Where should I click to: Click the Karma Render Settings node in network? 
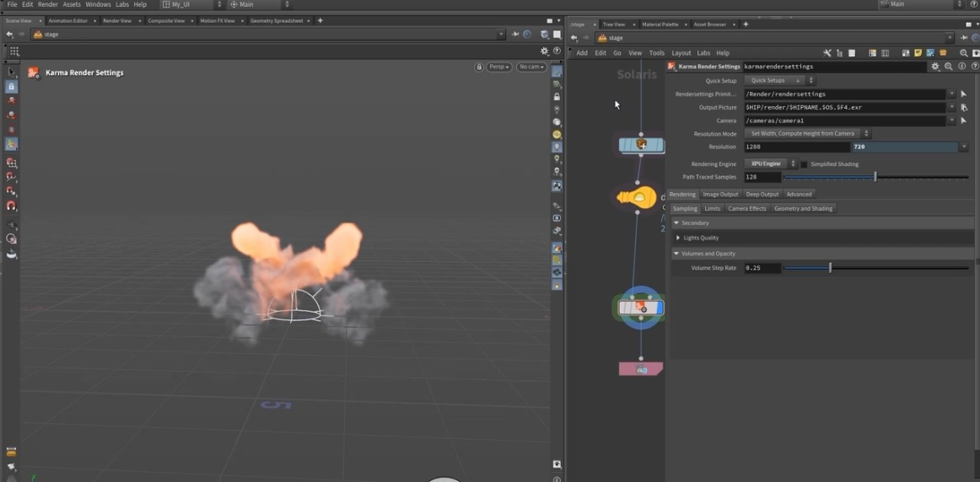click(641, 308)
